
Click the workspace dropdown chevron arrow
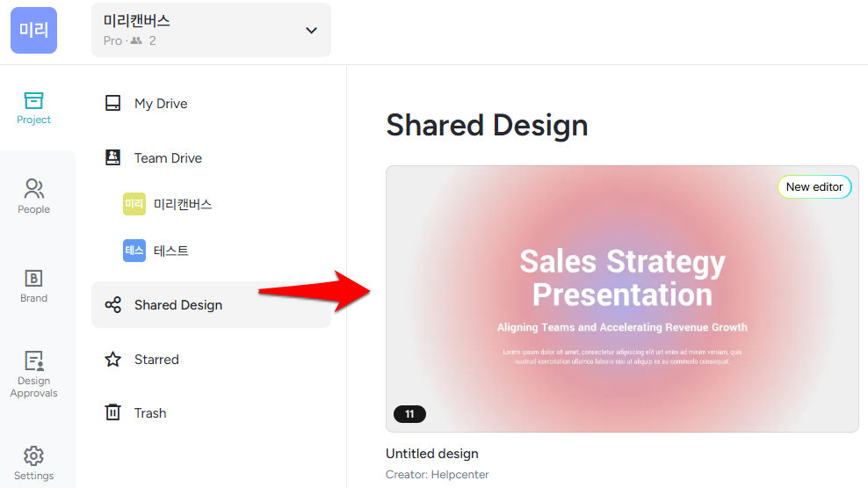[311, 31]
